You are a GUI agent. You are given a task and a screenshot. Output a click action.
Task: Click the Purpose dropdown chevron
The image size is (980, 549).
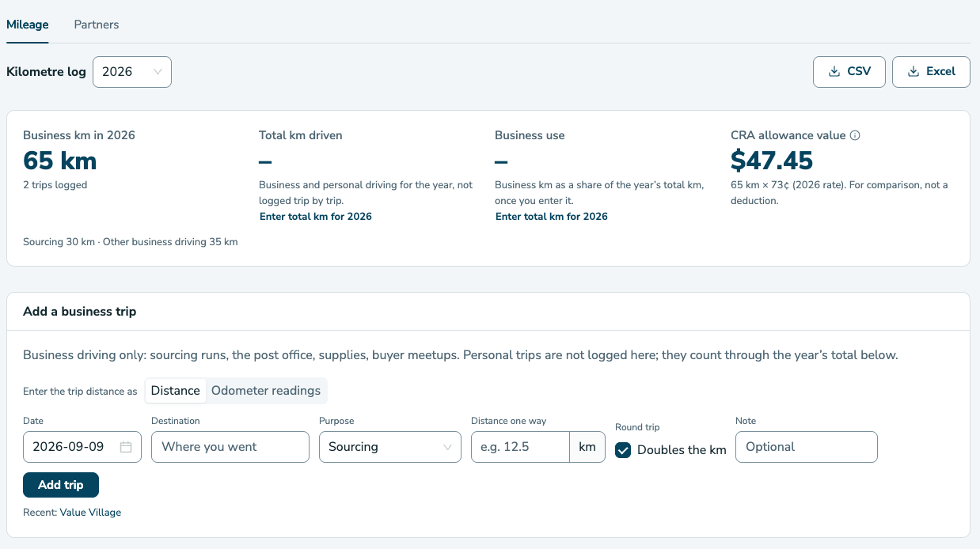447,447
